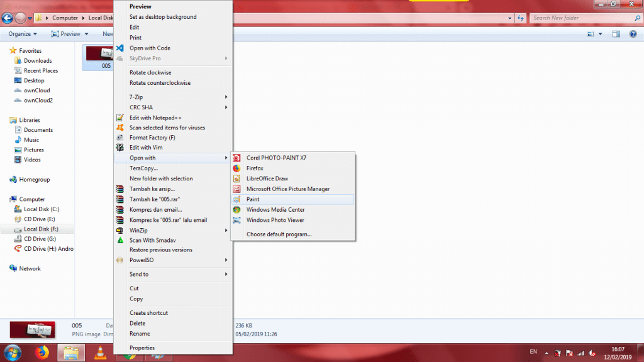Click the Paint palette icon
Image resolution: width=644 pixels, height=362 pixels.
[236, 199]
